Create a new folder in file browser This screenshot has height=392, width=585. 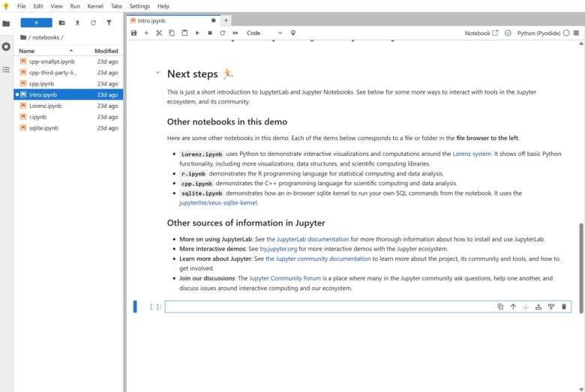pyautogui.click(x=62, y=22)
